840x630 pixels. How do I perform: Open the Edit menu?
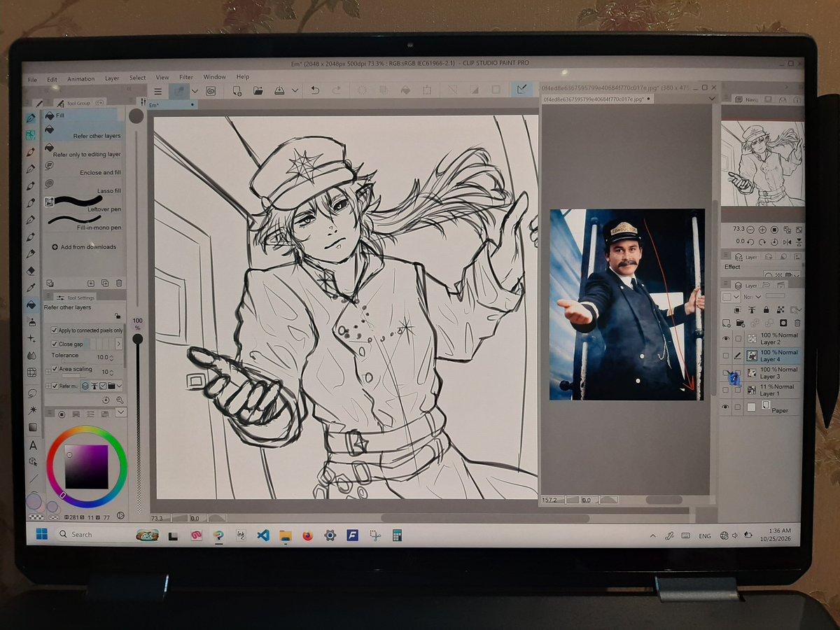52,79
